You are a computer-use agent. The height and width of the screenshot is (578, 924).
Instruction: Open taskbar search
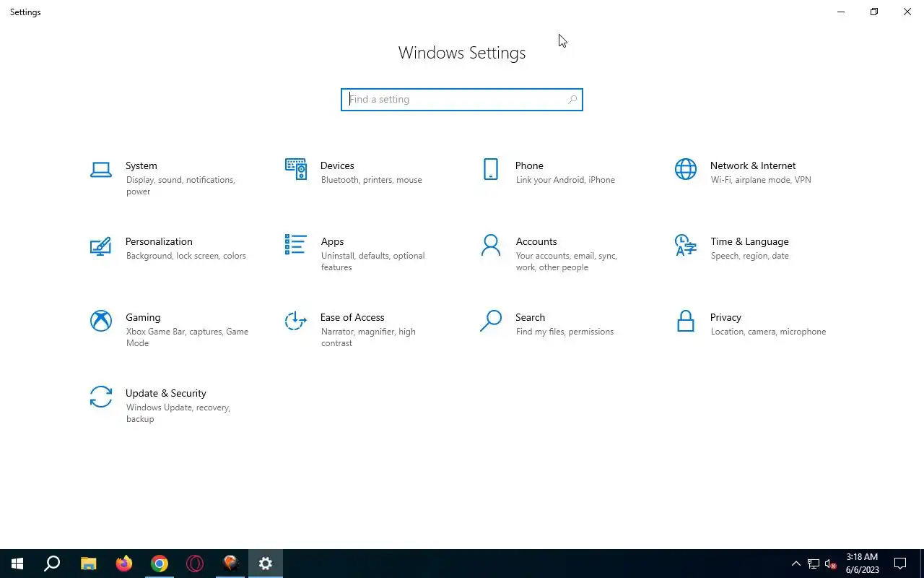coord(52,564)
